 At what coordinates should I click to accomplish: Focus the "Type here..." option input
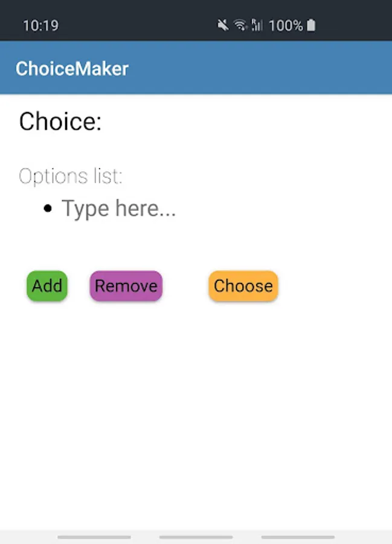tap(119, 209)
